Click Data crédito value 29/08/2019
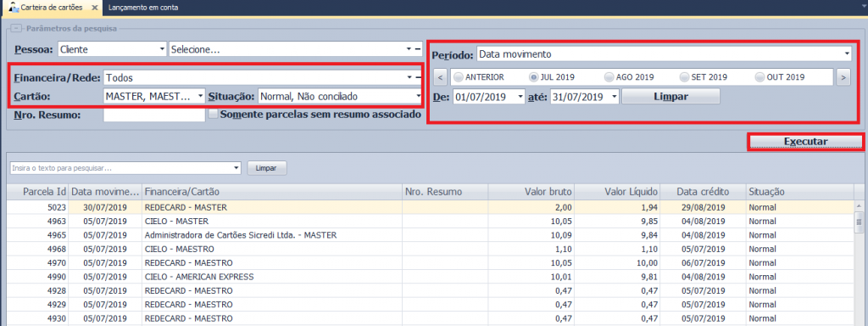Viewport: 868px width, 326px height. pyautogui.click(x=703, y=208)
